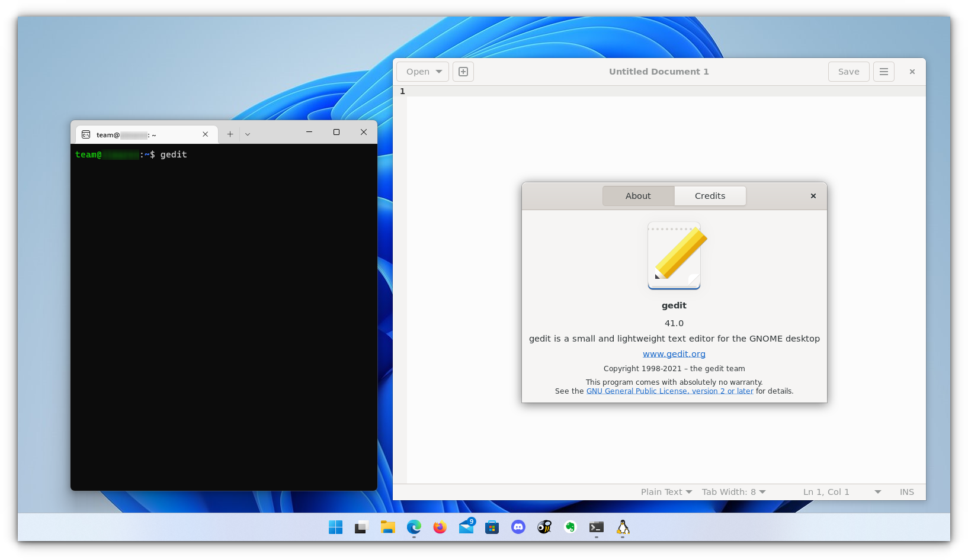Toggle INS insert/overwrite mode
This screenshot has height=560, width=968.
[906, 491]
